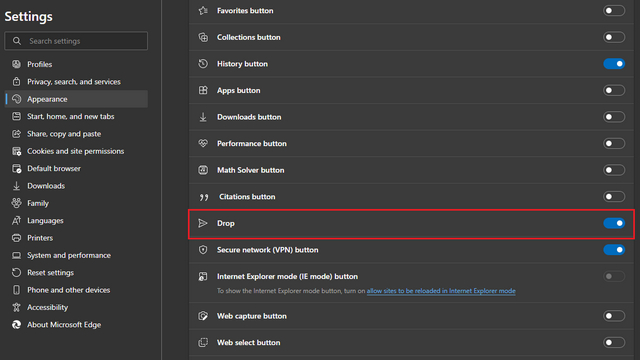
Task: Open Phone and other devices
Action: point(76,290)
